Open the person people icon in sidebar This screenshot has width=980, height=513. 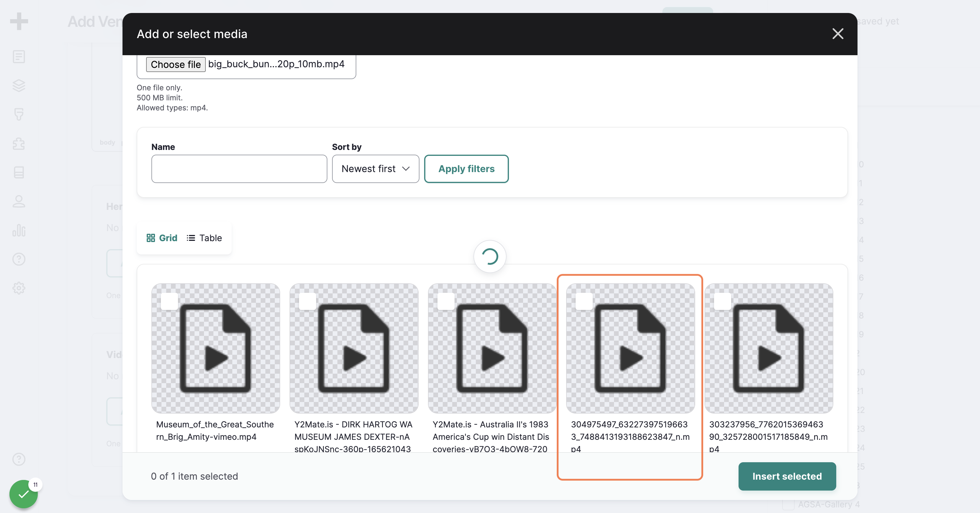tap(19, 201)
